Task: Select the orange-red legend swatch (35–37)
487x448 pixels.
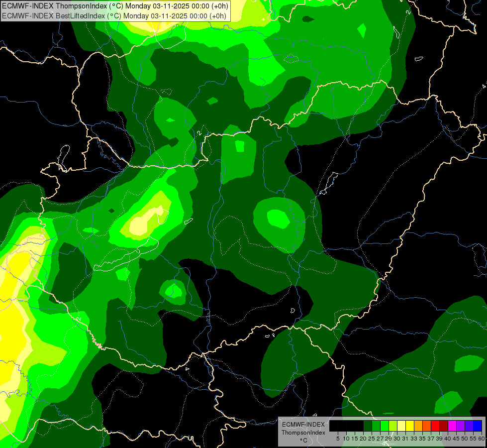Action: [x=427, y=426]
